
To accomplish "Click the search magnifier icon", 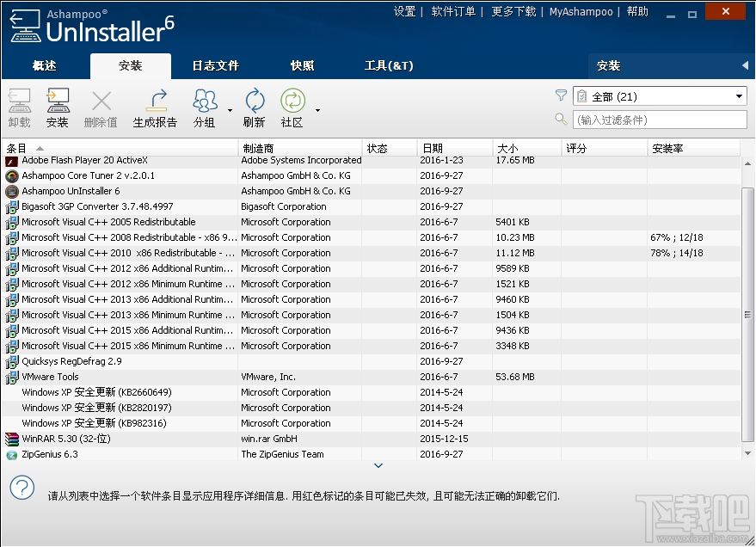I will coord(561,120).
